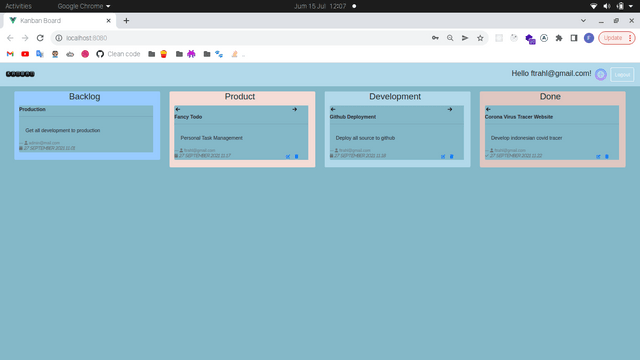Click the Production card title
This screenshot has height=360, width=640.
(x=32, y=109)
